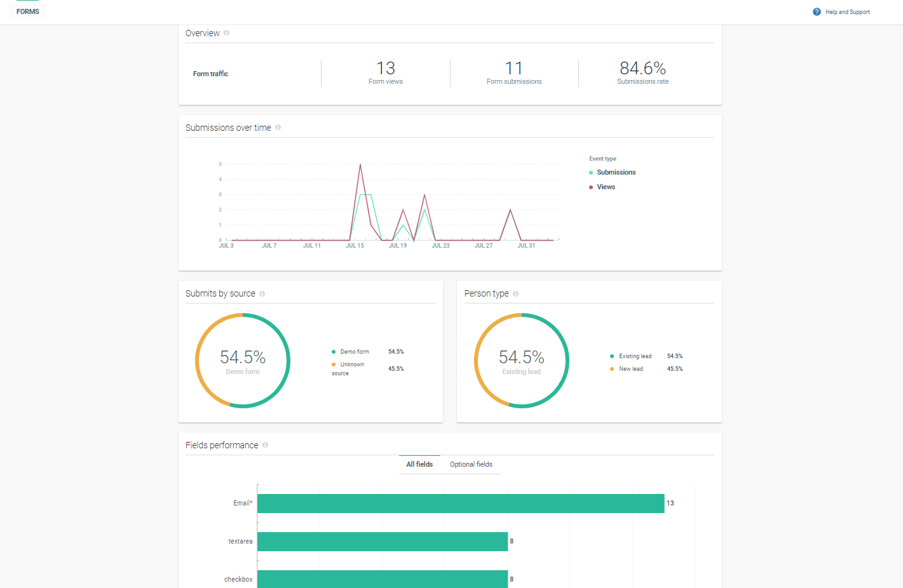This screenshot has width=903, height=588.
Task: Click info icon next to Submits by source
Action: pyautogui.click(x=262, y=294)
